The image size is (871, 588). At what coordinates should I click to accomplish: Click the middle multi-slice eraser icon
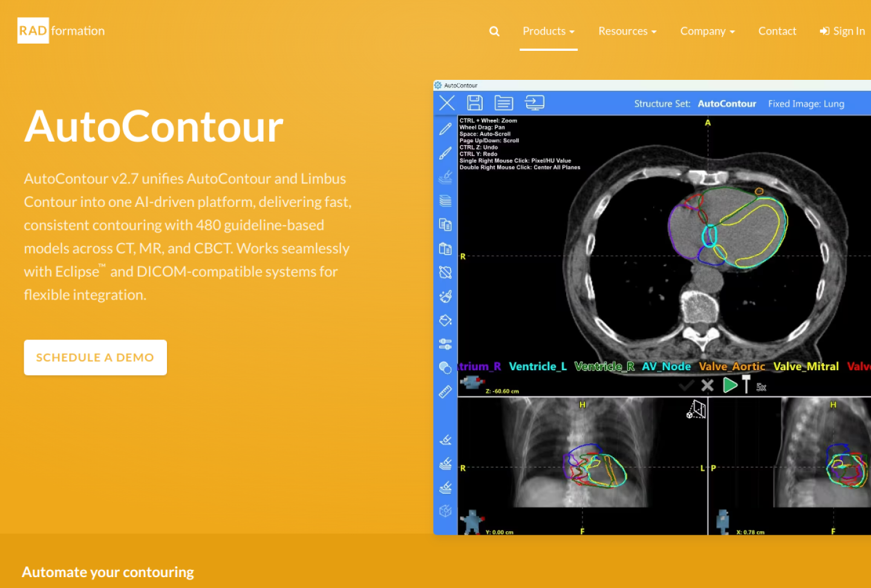point(445,463)
